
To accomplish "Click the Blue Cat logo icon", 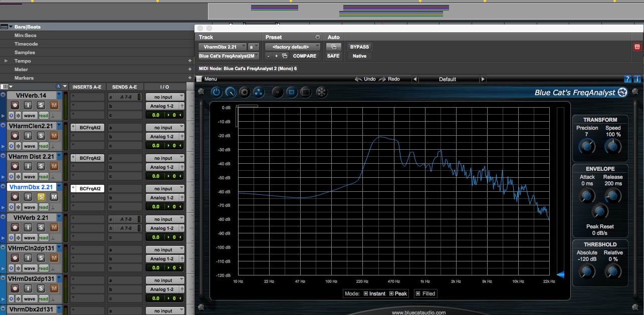I will coord(622,92).
